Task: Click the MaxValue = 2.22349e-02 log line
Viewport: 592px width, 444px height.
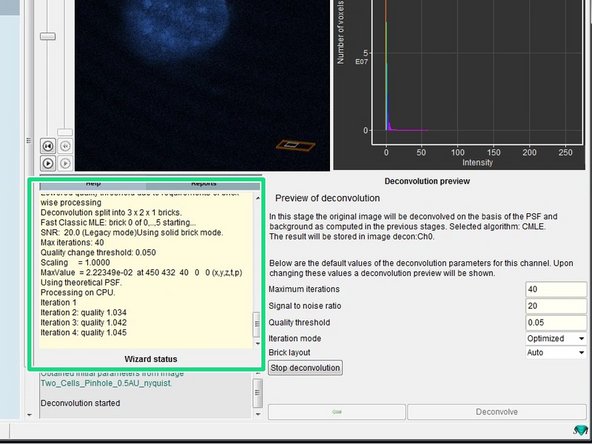Action: click(141, 273)
